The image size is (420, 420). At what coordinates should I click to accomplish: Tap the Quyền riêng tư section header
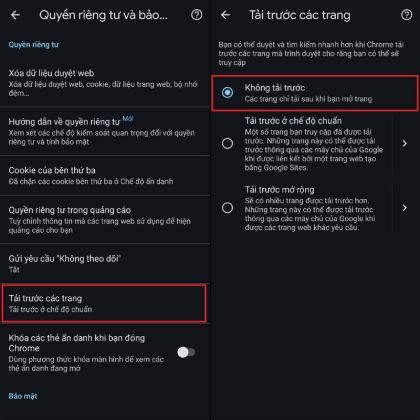point(34,45)
